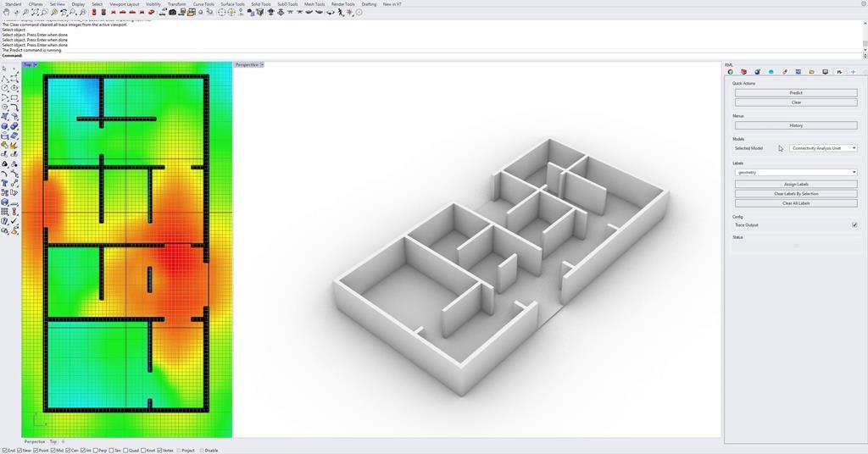Select the Pan view hand icon

click(5, 12)
